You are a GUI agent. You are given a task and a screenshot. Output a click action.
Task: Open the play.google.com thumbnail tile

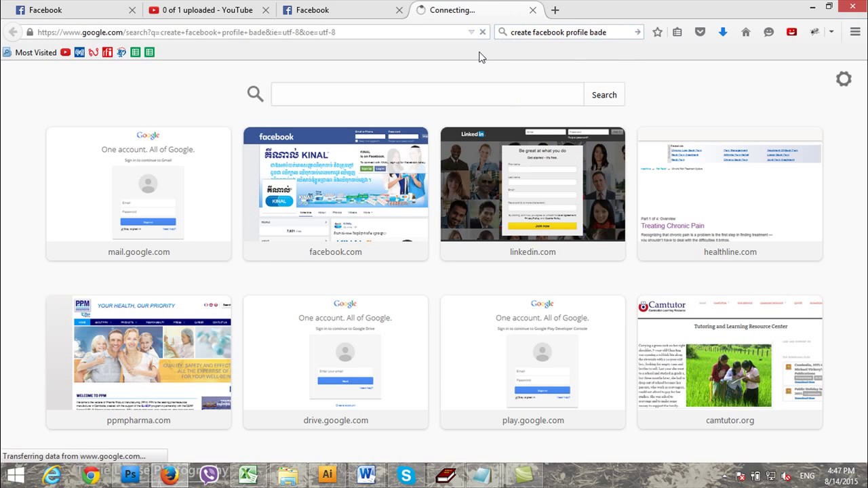533,362
